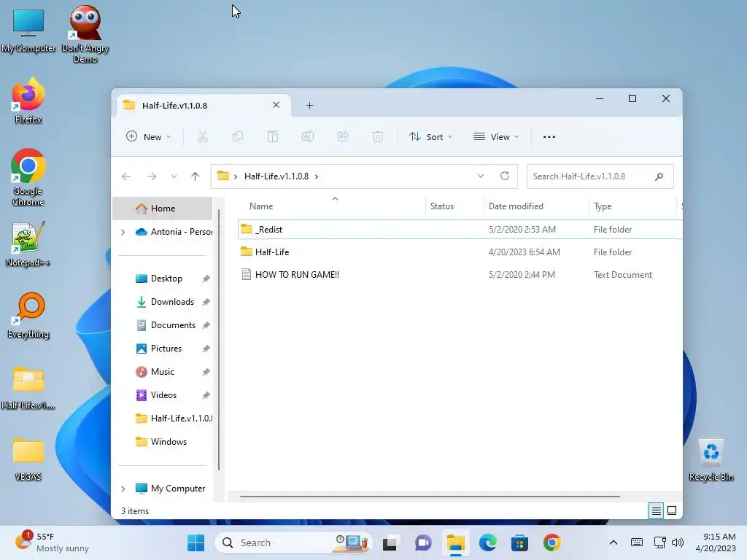
Task: Go forward with the right arrow button
Action: (152, 176)
